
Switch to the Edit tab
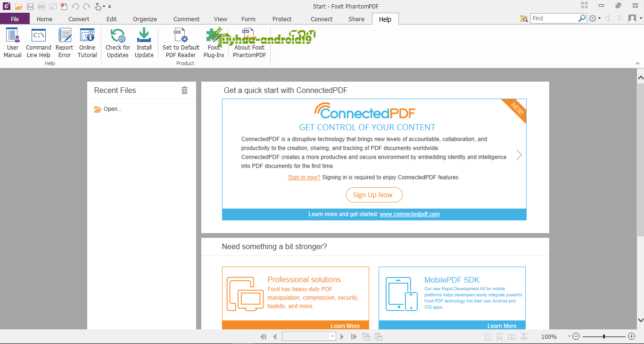[x=111, y=19]
